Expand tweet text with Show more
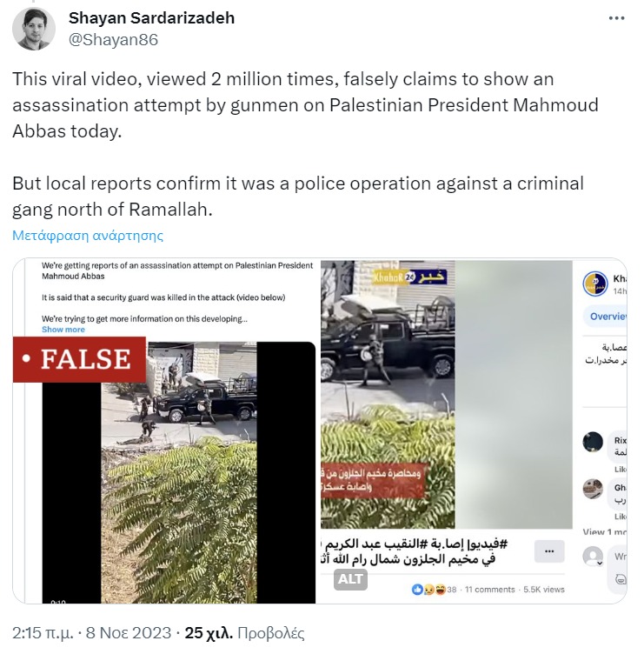This screenshot has width=644, height=654. point(63,330)
